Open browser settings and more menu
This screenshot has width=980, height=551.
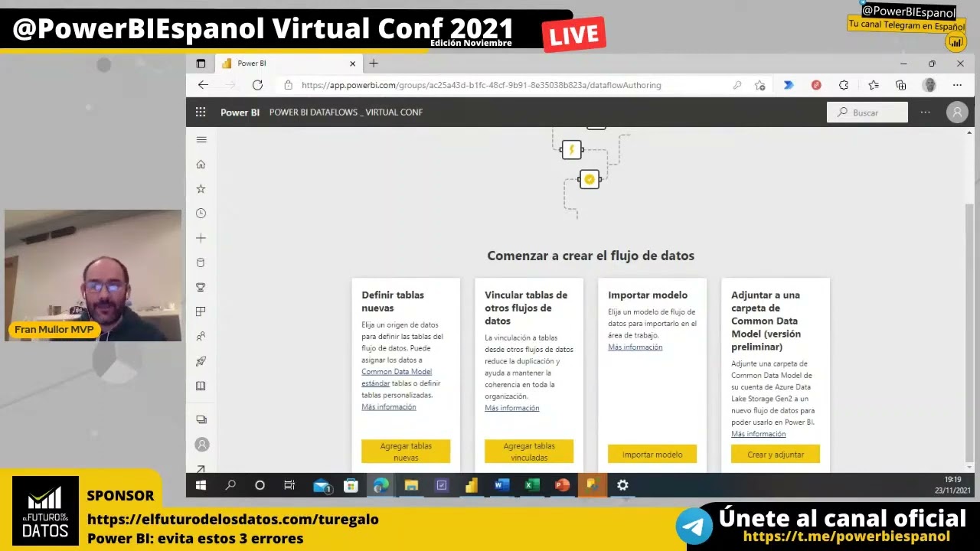coord(957,85)
